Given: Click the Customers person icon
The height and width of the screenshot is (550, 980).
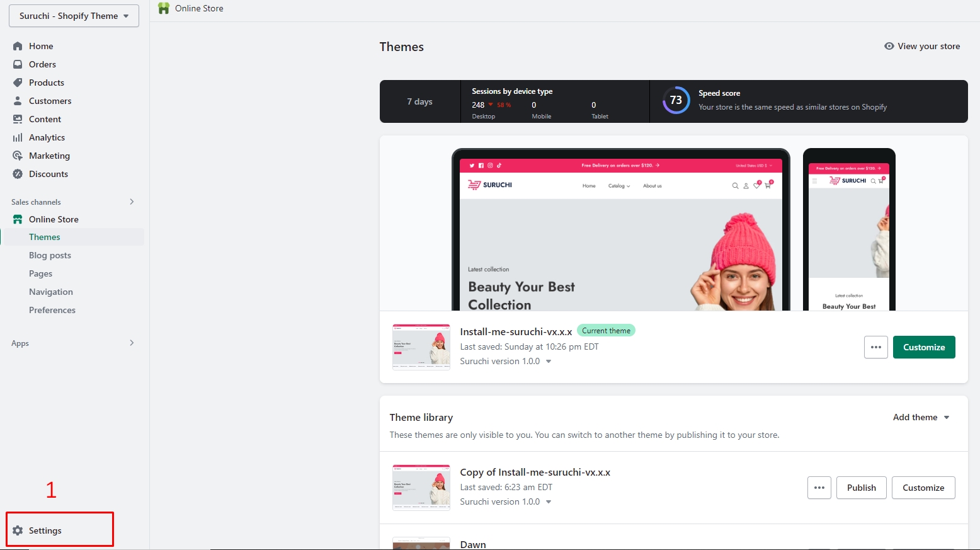Looking at the screenshot, I should tap(18, 101).
